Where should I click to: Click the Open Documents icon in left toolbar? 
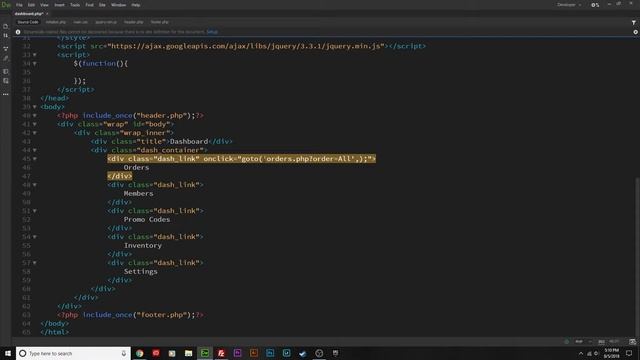click(6, 27)
